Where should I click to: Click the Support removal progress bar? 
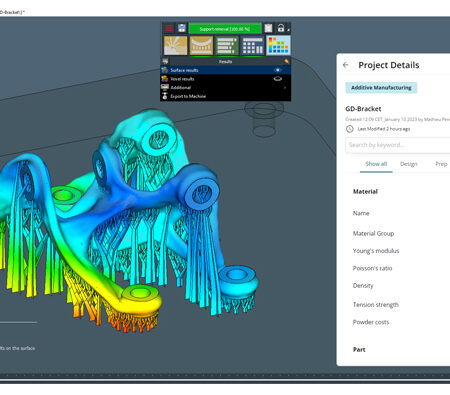[225, 28]
